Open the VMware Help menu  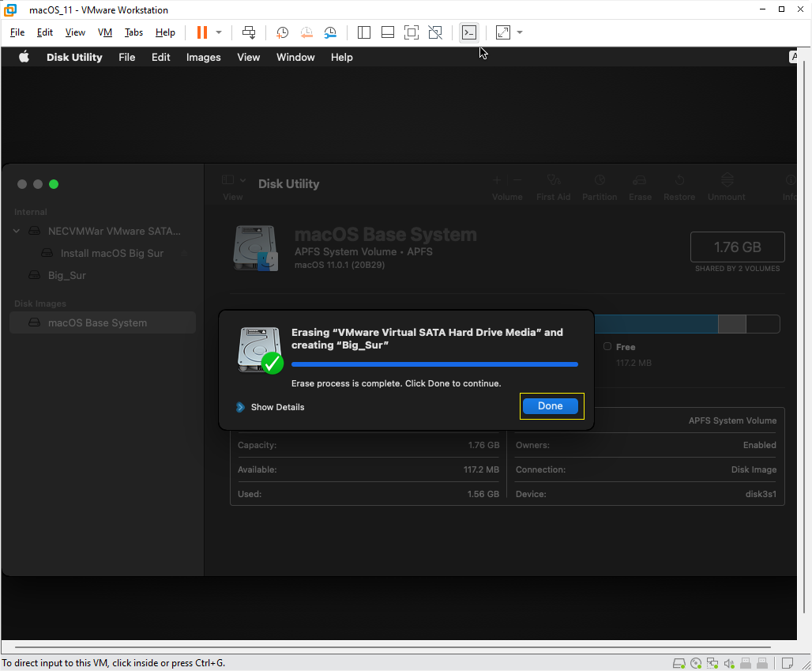pyautogui.click(x=165, y=32)
